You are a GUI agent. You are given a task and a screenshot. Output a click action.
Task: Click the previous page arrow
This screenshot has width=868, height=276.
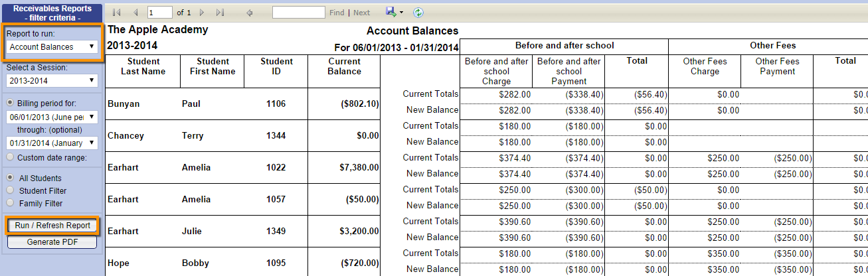135,13
